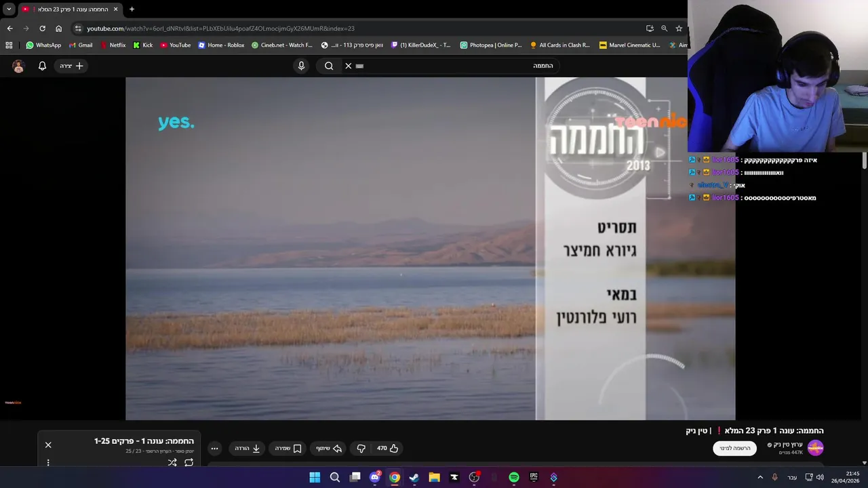
Task: Open the YouTube account avatar menu
Action: coord(18,66)
